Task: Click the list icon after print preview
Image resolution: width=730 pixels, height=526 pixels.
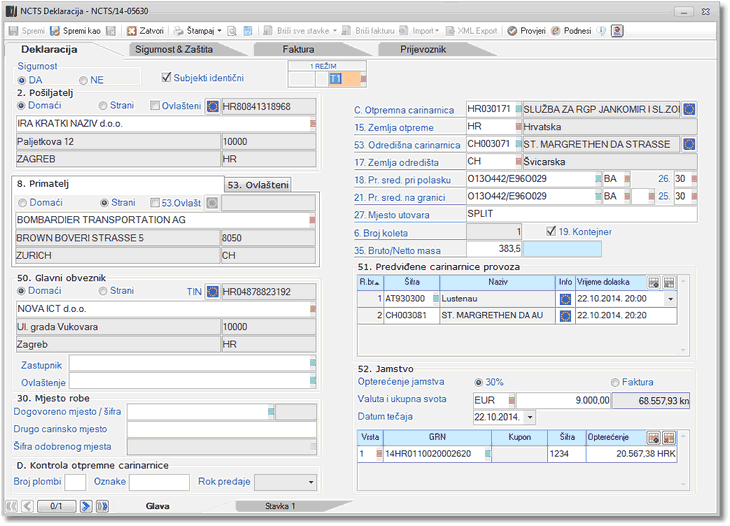Action: click(248, 31)
